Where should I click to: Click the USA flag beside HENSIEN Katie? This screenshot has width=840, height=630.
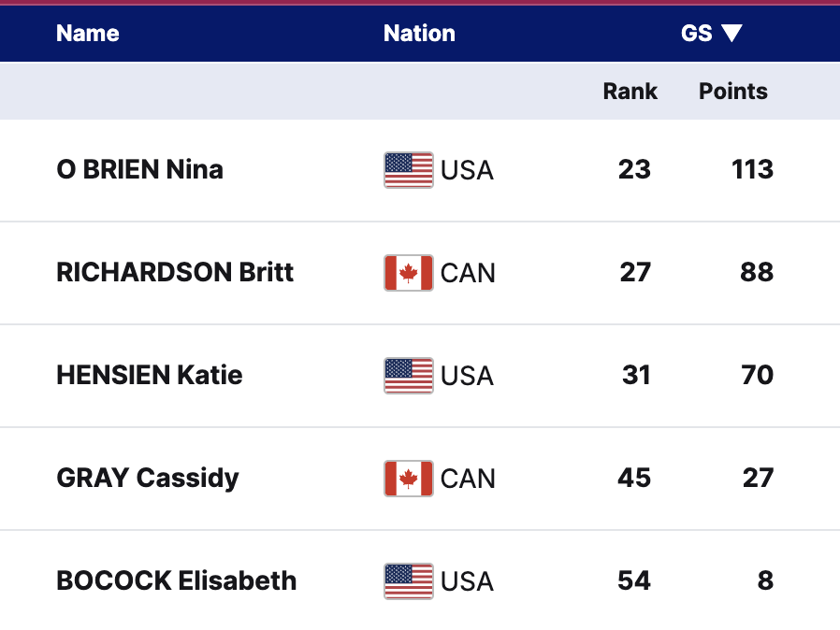(408, 376)
